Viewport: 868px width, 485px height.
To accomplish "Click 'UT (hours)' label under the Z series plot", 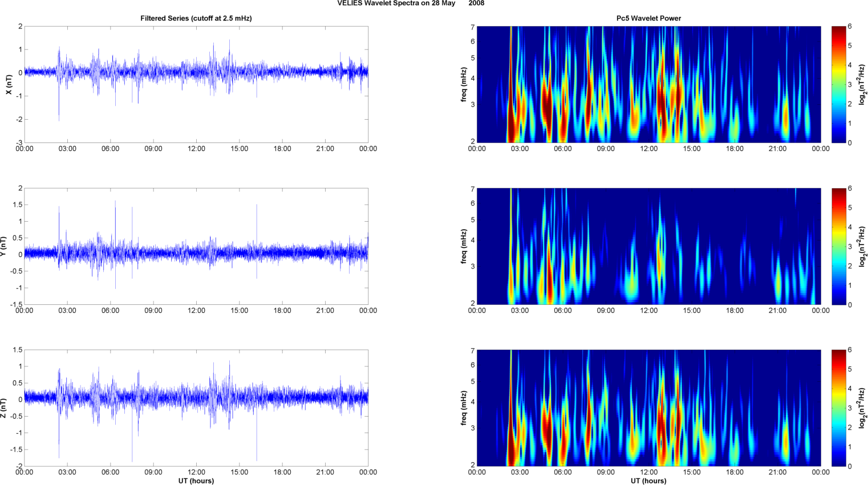I will 196,481.
